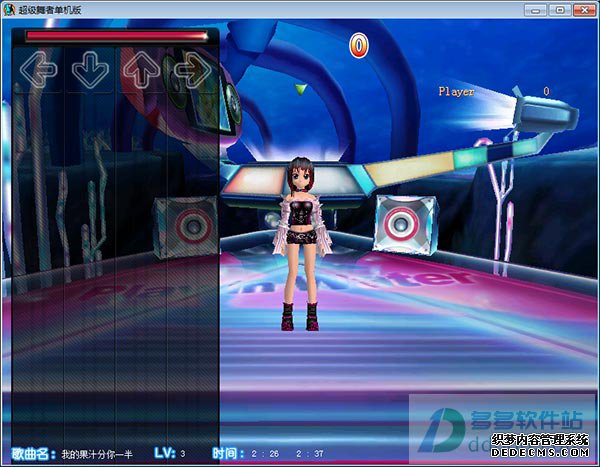This screenshot has width=600, height=467.
Task: Click the level value 3
Action: [183, 454]
